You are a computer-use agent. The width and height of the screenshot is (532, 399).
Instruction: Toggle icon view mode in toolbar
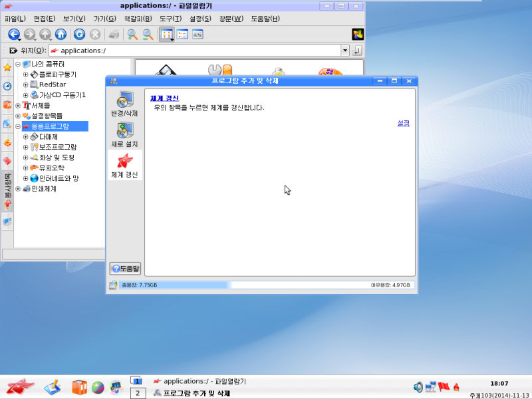point(166,35)
